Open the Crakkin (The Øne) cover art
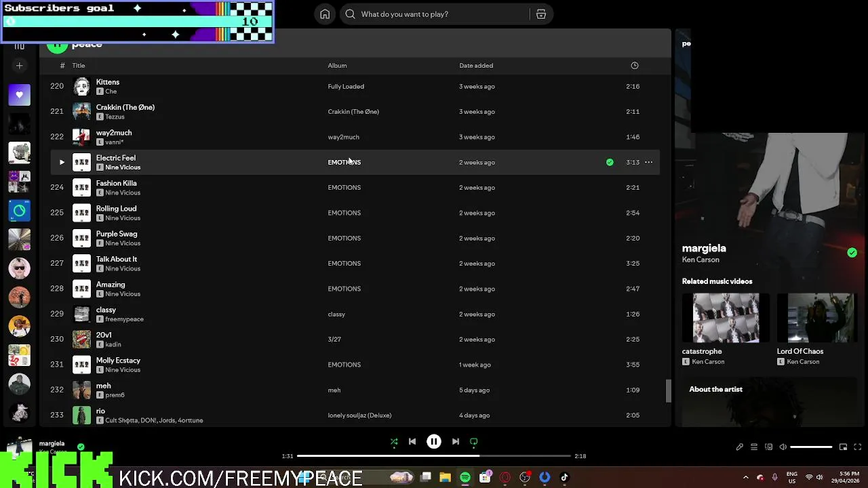868x488 pixels. (81, 112)
